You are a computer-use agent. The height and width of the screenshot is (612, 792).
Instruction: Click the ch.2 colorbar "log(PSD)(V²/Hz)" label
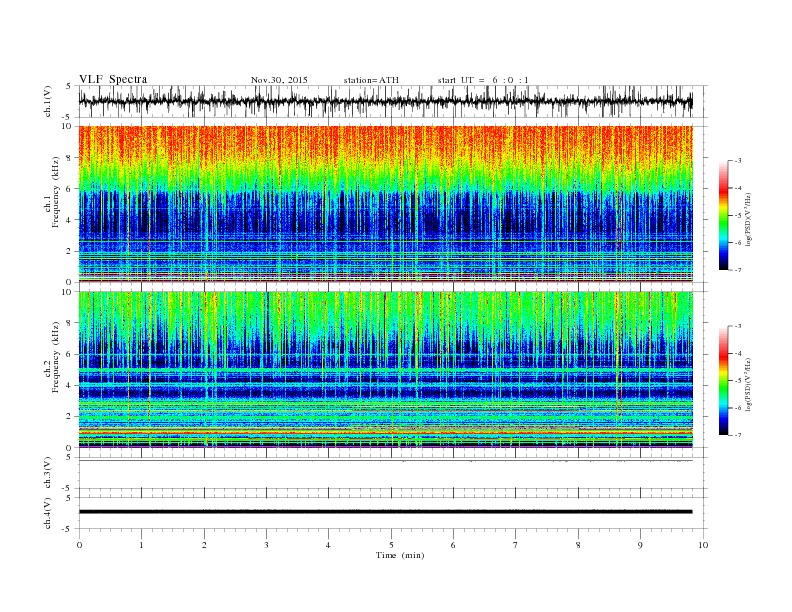(748, 384)
